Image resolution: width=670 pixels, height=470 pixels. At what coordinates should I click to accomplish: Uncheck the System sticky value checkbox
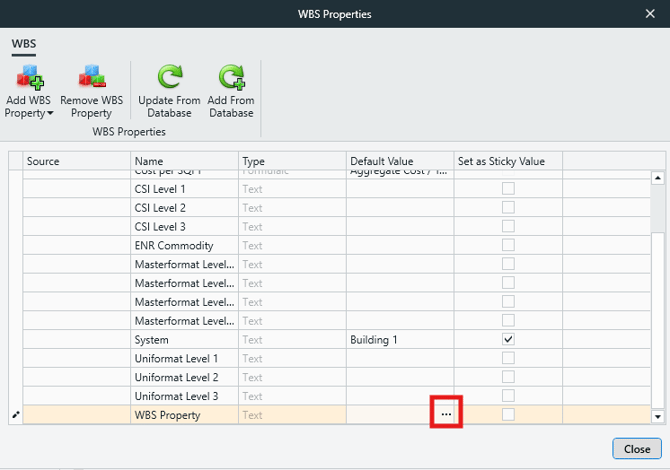point(508,339)
